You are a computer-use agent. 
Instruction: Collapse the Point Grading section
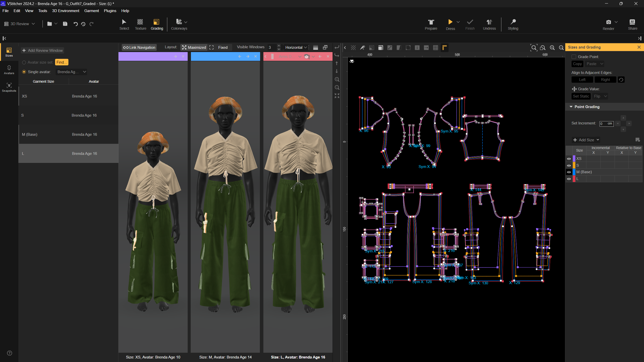pyautogui.click(x=571, y=107)
